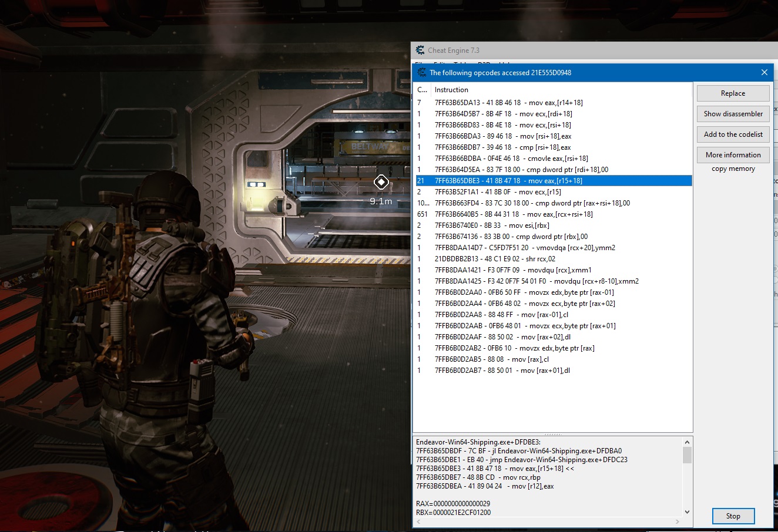Click the copy memory label
This screenshot has height=532, width=778.
pos(733,169)
